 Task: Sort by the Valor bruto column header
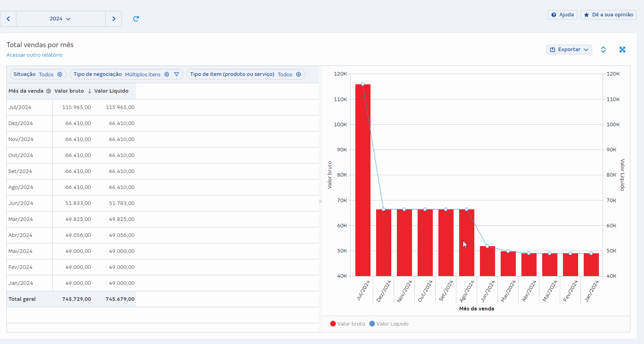point(69,91)
